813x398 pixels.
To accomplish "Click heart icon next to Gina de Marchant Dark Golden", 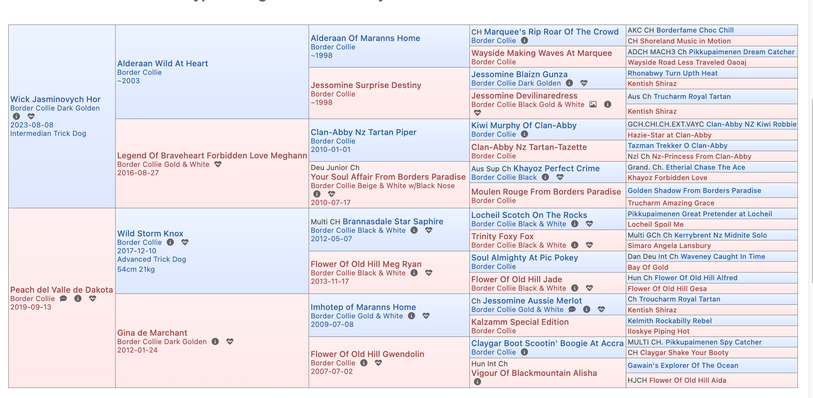I will 230,342.
